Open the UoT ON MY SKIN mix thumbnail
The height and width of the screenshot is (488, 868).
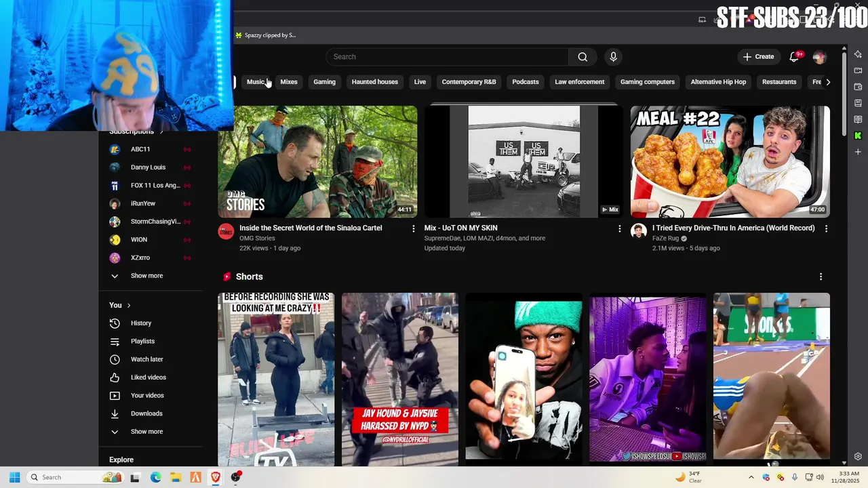[524, 161]
